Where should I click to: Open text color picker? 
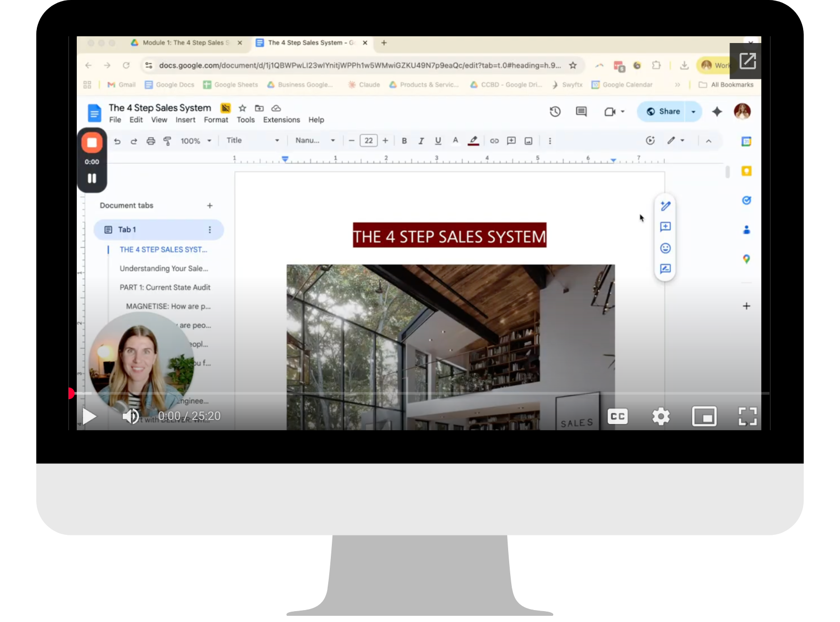tap(455, 140)
